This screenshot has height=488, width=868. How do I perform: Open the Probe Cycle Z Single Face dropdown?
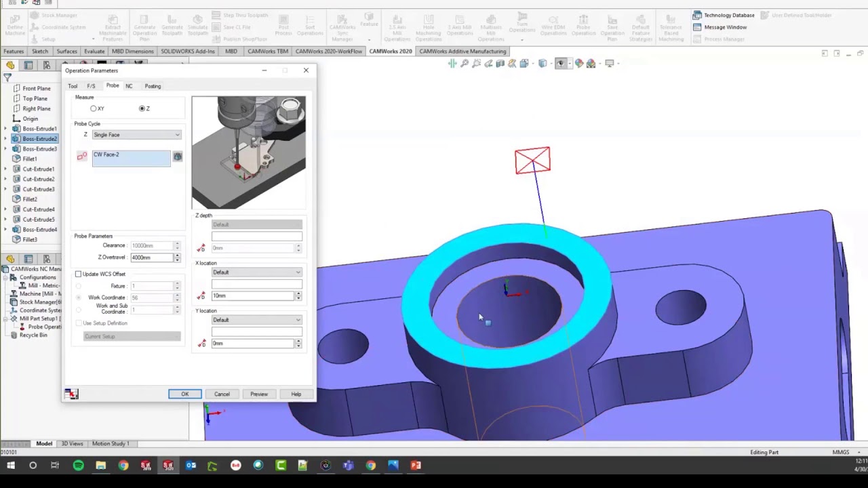click(x=136, y=135)
